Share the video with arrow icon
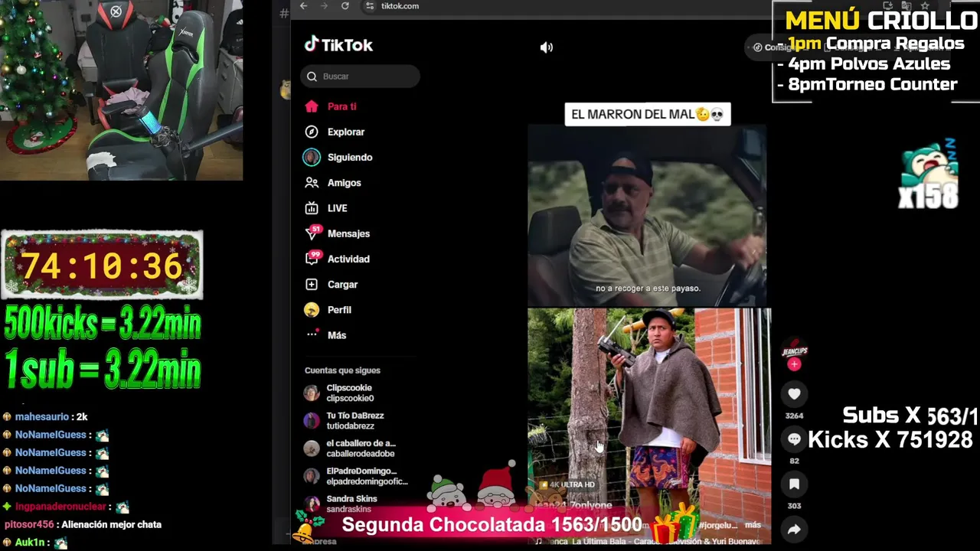The height and width of the screenshot is (551, 980). (x=794, y=529)
